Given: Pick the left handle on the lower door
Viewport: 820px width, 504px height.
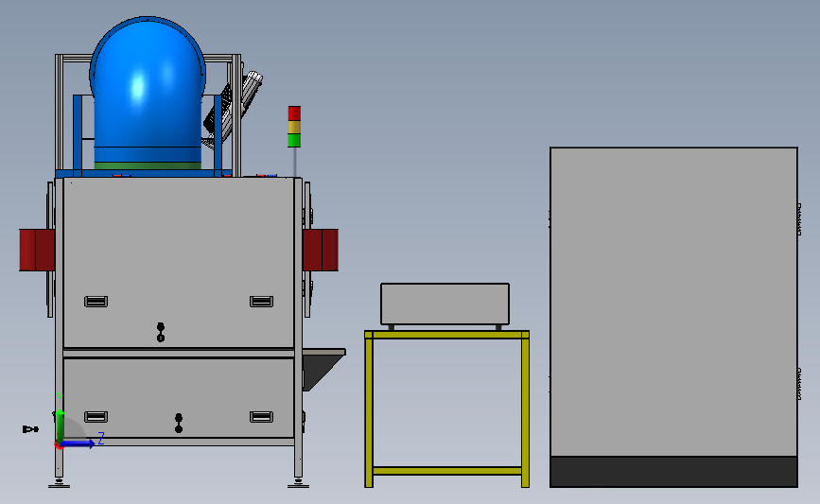Looking at the screenshot, I should [x=96, y=417].
